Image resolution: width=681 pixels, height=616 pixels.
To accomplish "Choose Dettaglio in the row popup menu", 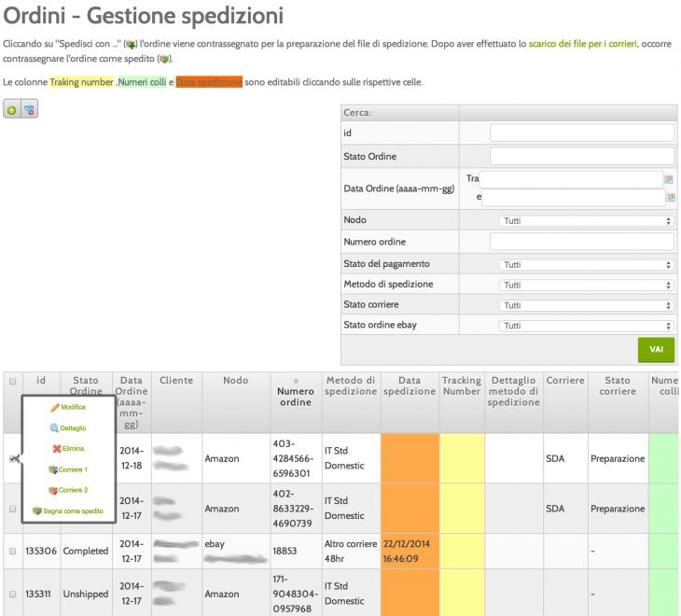I will [68, 427].
